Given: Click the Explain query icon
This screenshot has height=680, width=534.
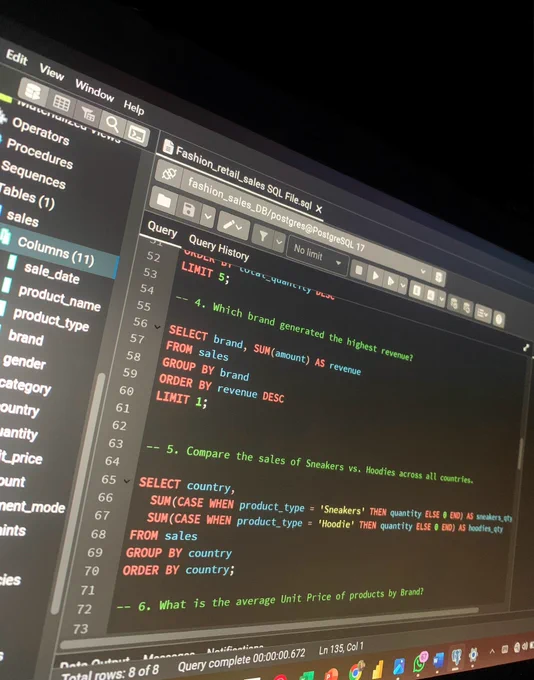Looking at the screenshot, I should coord(416,290).
